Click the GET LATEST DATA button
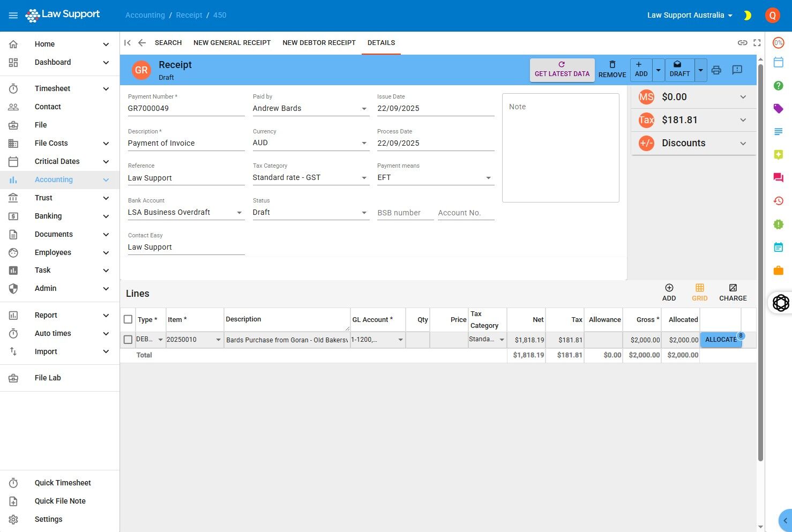The width and height of the screenshot is (792, 532). (562, 70)
